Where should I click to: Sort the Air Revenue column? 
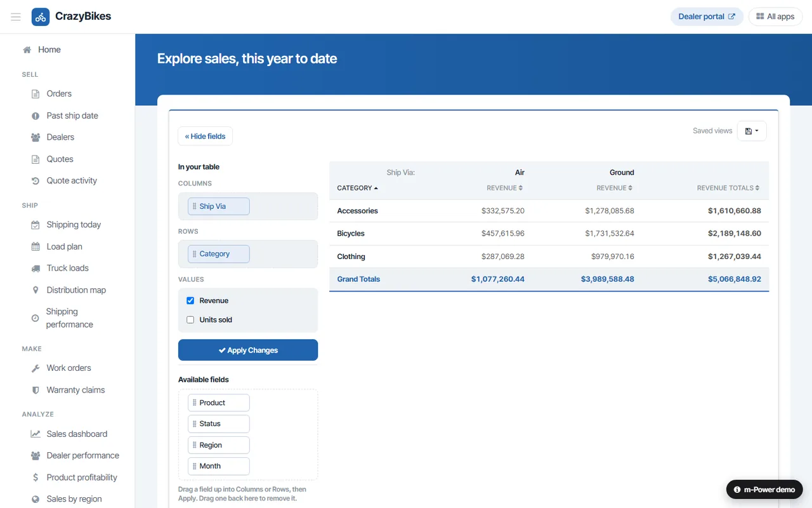(x=504, y=188)
